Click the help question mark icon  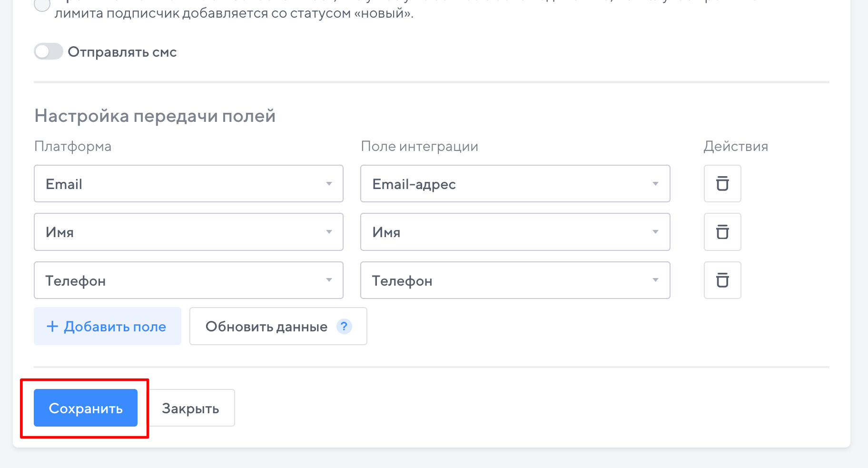click(344, 326)
